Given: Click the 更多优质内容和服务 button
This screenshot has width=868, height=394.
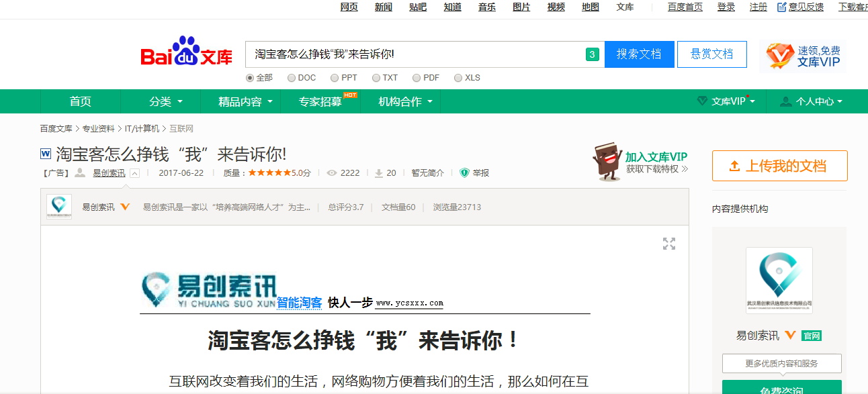Looking at the screenshot, I should pos(782,364).
